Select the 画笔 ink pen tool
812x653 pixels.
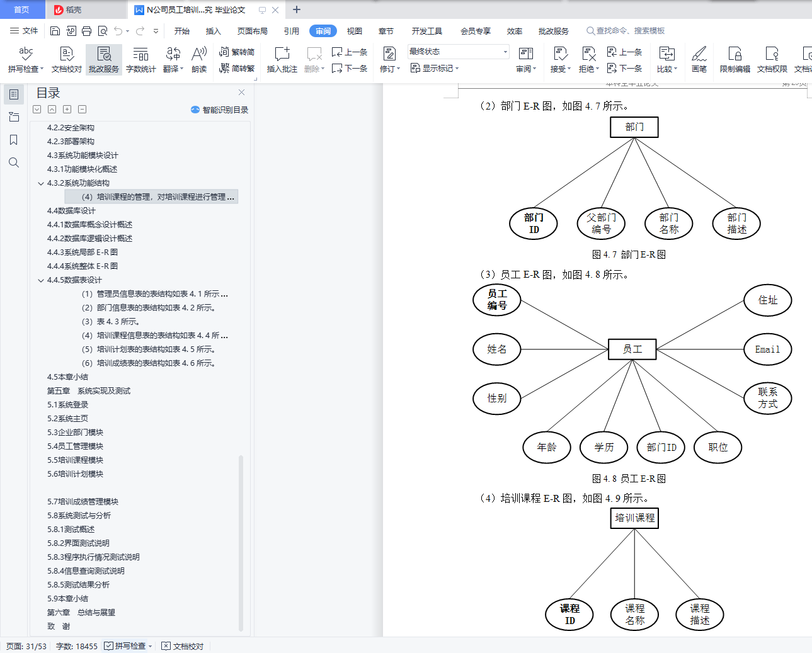click(x=699, y=60)
